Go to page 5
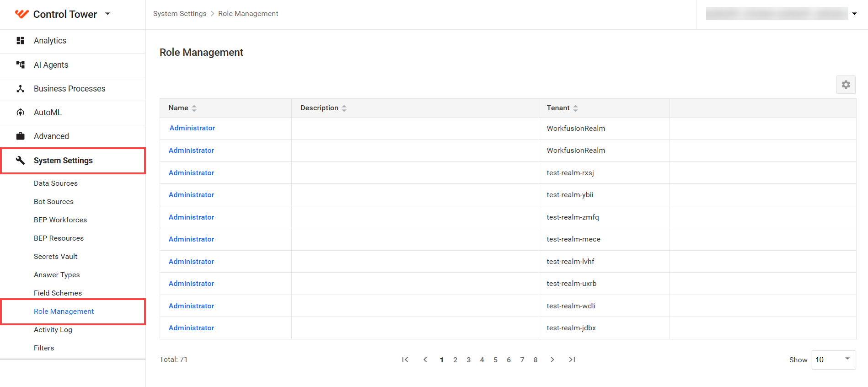 [x=495, y=360]
